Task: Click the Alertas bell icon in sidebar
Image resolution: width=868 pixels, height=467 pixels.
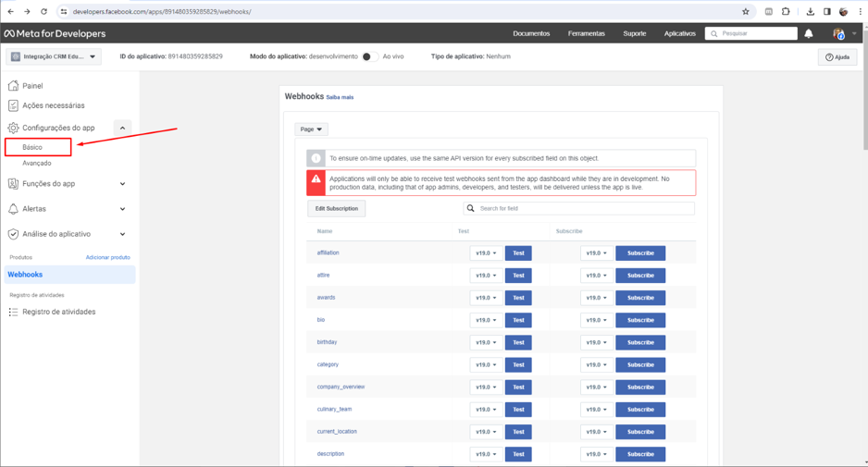Action: pos(13,209)
